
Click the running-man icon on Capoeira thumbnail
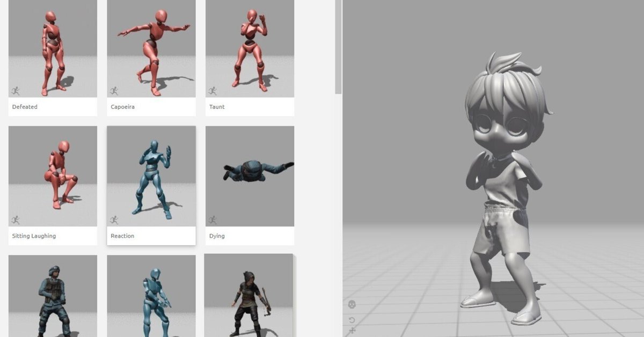coord(115,90)
